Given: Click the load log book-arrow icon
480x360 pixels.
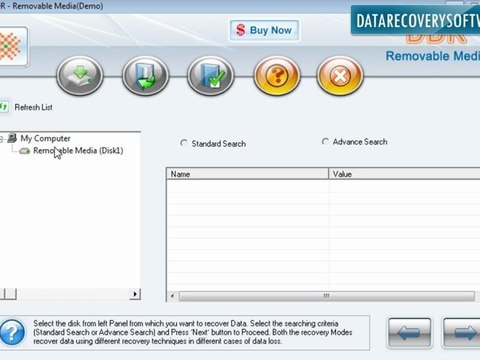Looking at the screenshot, I should (x=145, y=76).
